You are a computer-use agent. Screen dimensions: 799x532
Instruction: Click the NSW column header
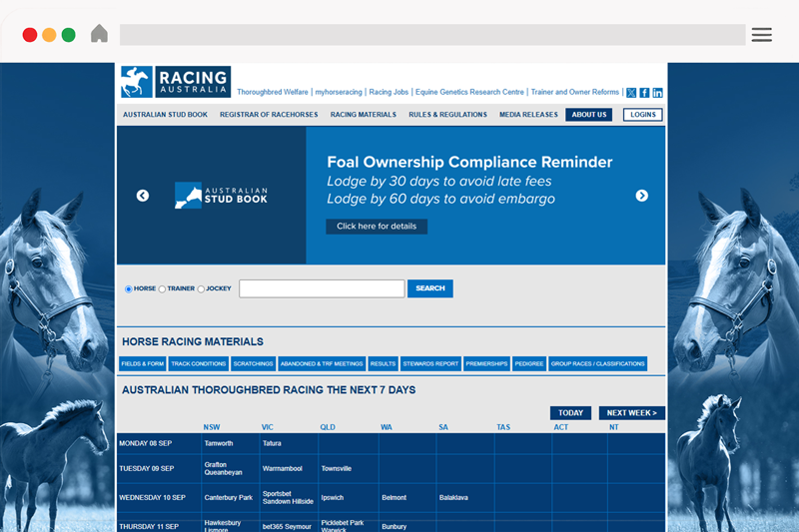[x=212, y=427]
